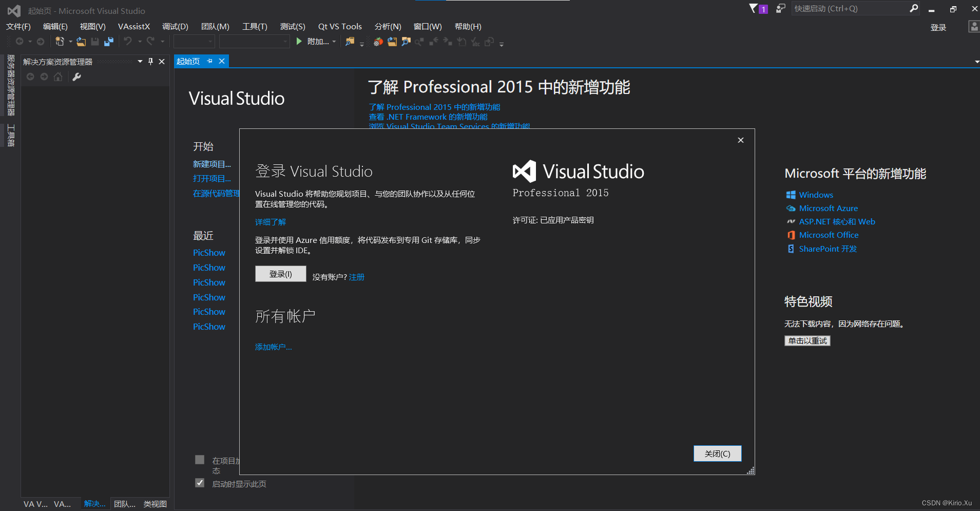Open the New Project icon dropdown arrow

[70, 42]
